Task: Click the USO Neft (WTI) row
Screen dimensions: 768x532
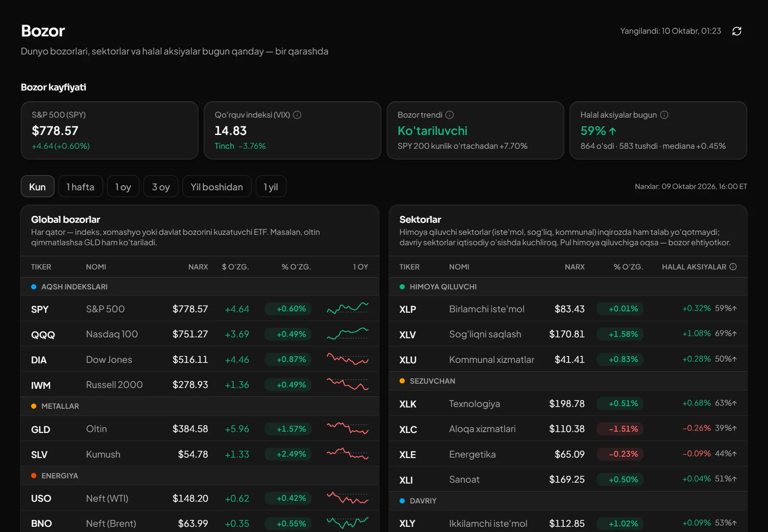Action: pos(200,498)
